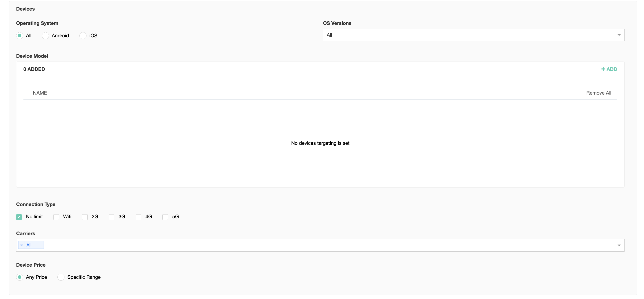This screenshot has width=644, height=299.
Task: Enable the Wifi connection checkbox
Action: click(56, 217)
